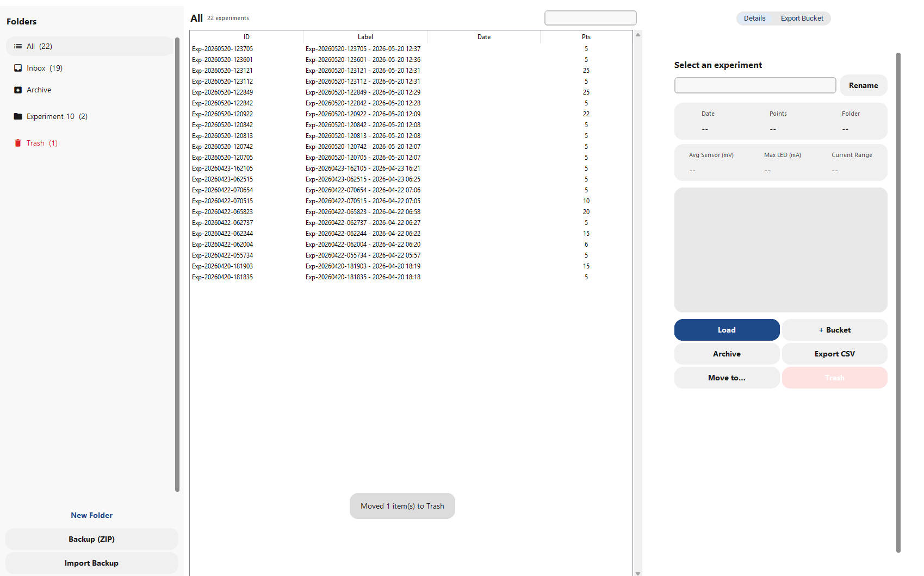Click the Archive box icon

click(x=18, y=90)
